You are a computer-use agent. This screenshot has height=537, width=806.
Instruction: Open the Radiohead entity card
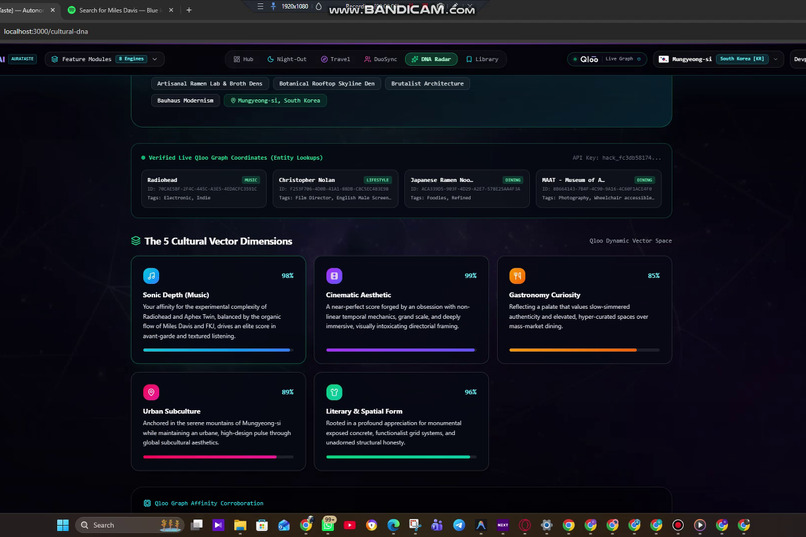(x=204, y=189)
